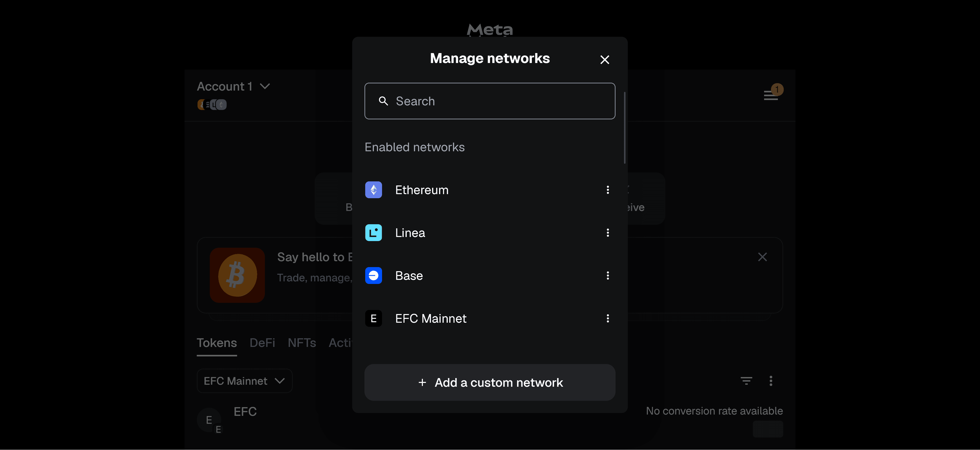980x450 pixels.
Task: Open Ethereum network options menu
Action: coord(608,190)
